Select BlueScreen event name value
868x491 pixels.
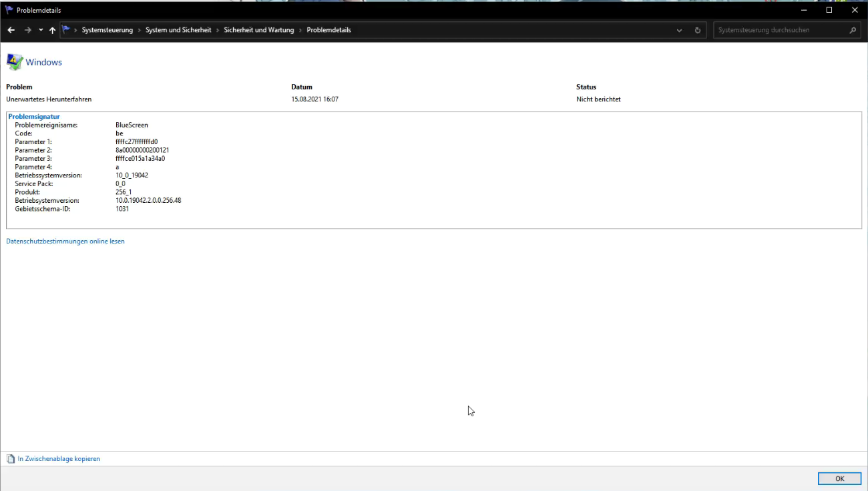click(x=132, y=125)
